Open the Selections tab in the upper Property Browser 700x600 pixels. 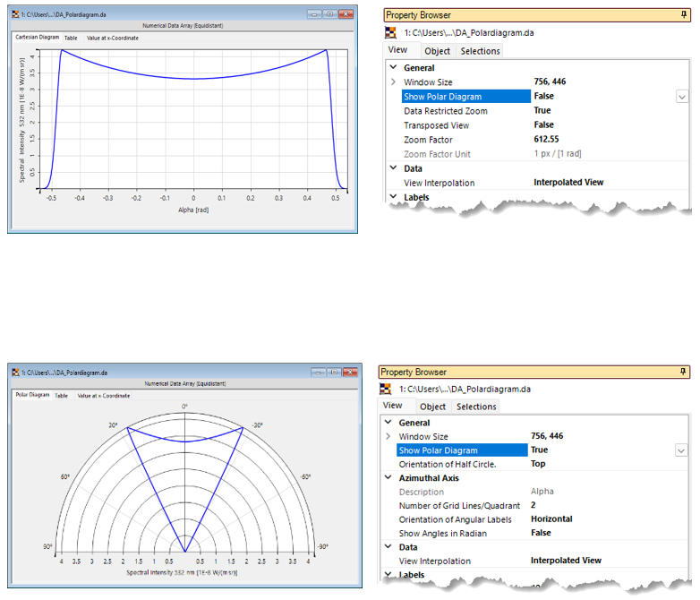click(x=480, y=51)
